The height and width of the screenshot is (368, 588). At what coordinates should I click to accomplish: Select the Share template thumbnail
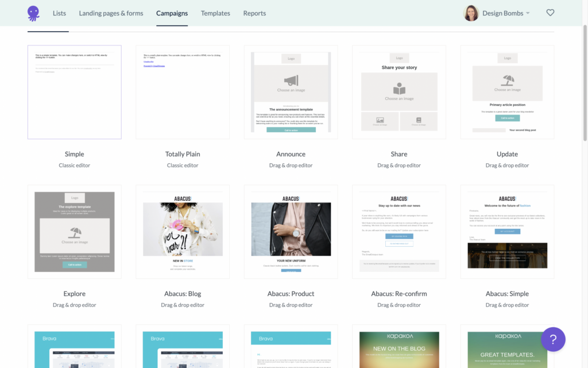pyautogui.click(x=399, y=92)
